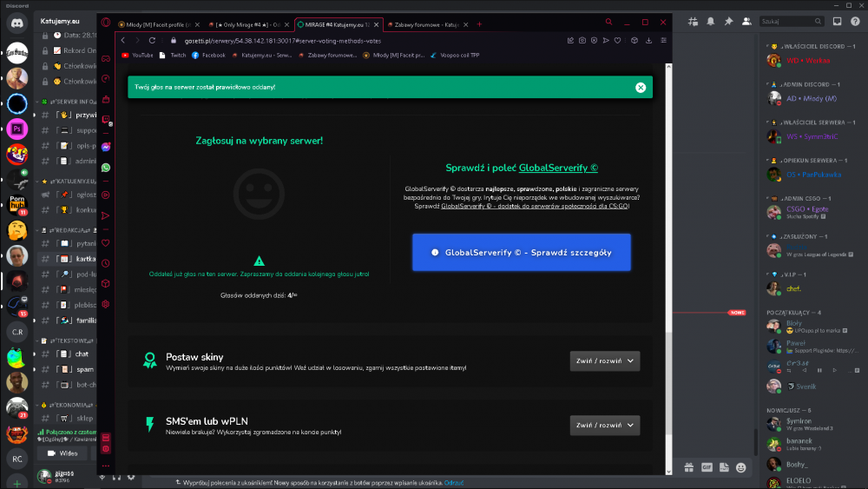This screenshot has height=489, width=868.
Task: Open the Voopoo coil TPP bookmark
Action: (455, 56)
